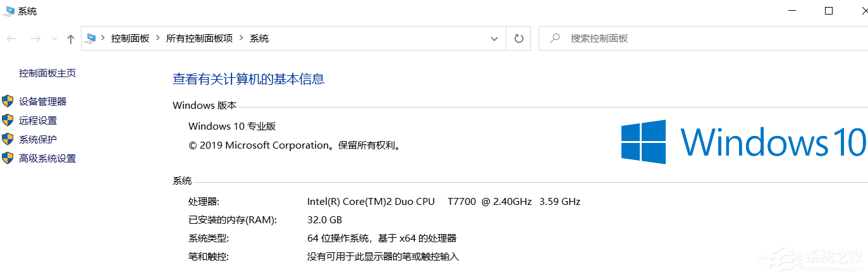Open 设备管理器 from the sidebar
Viewport: 868px width, 277px height.
click(42, 101)
